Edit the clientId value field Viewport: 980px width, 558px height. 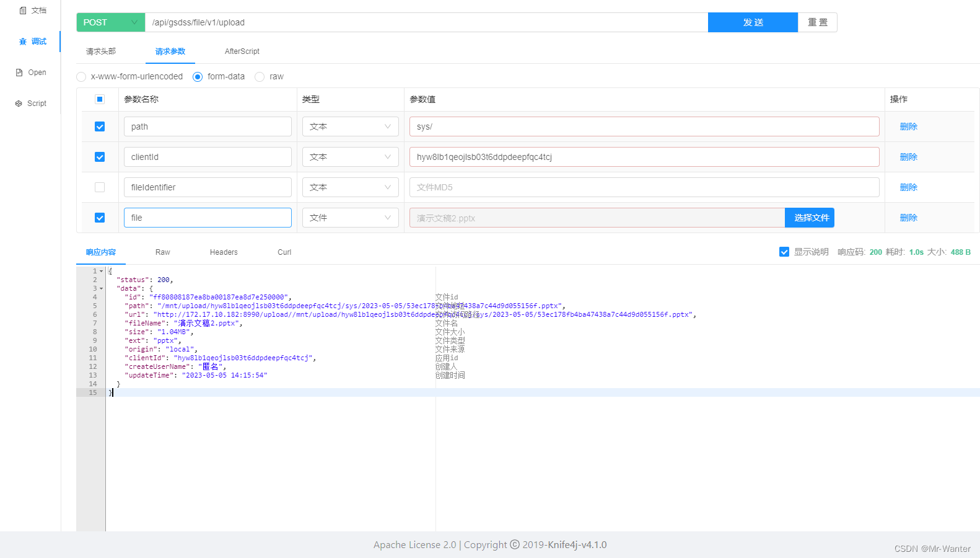point(644,157)
